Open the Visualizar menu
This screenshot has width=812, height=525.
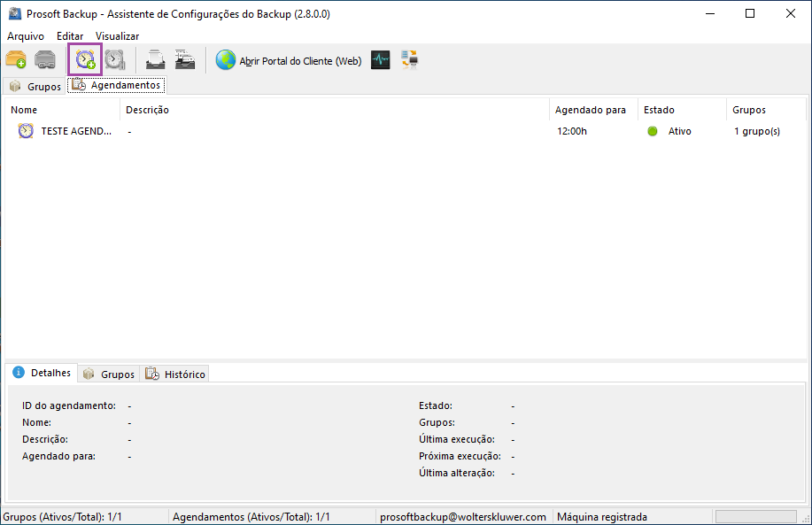coord(117,36)
